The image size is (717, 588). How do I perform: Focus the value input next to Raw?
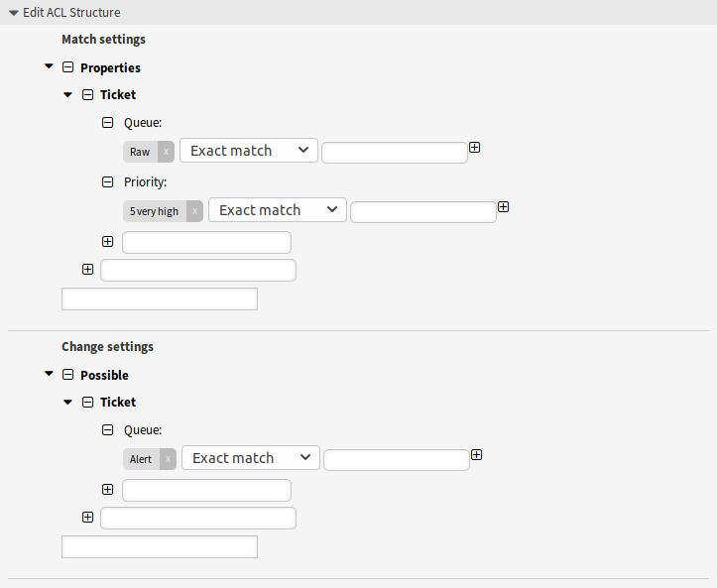395,153
